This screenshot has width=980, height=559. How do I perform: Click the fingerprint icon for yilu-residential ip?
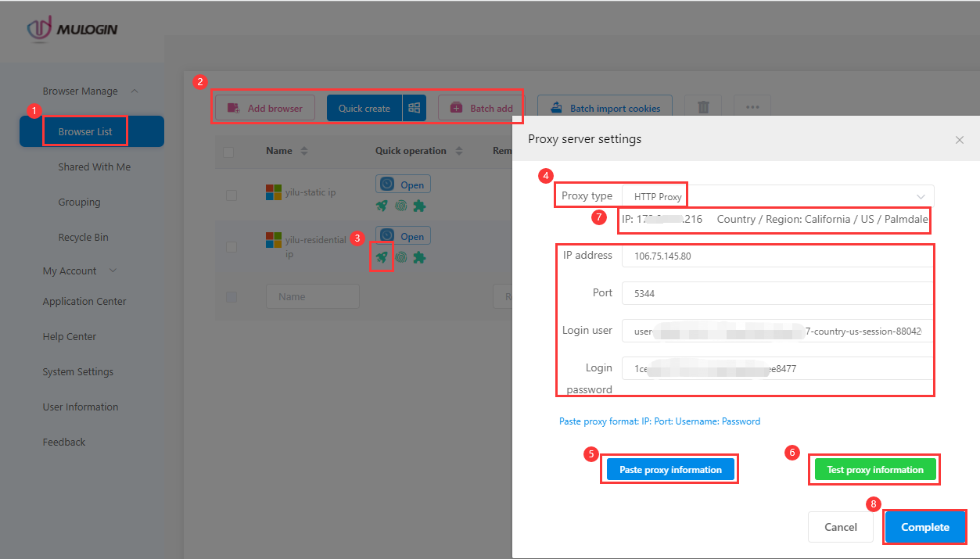[x=400, y=256]
